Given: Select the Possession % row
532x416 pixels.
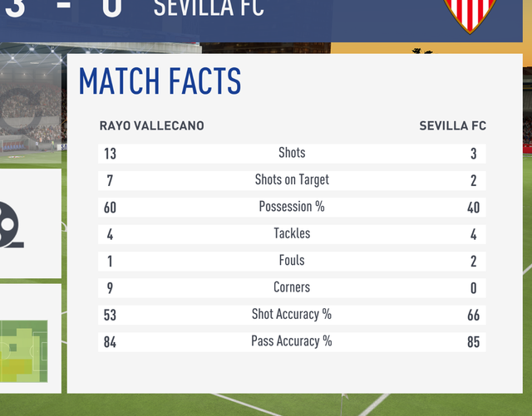Looking at the screenshot, I should point(292,207).
